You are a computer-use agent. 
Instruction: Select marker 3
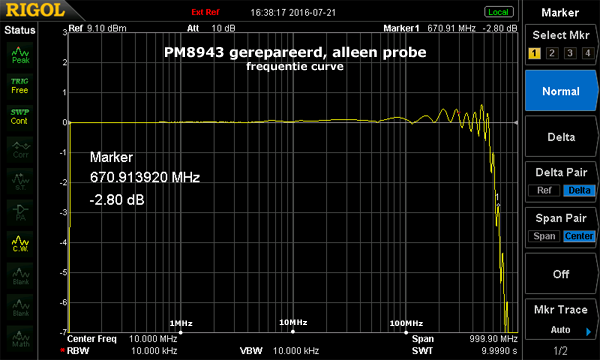point(570,53)
